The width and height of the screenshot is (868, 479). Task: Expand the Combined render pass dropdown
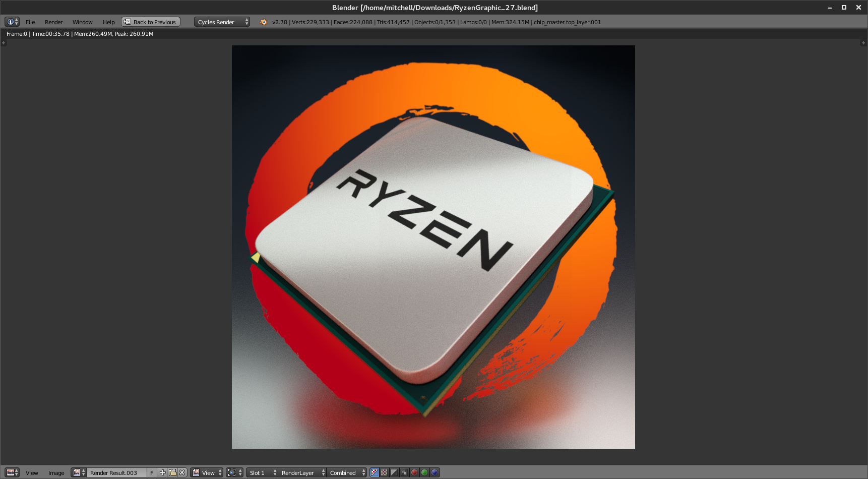[x=347, y=472]
